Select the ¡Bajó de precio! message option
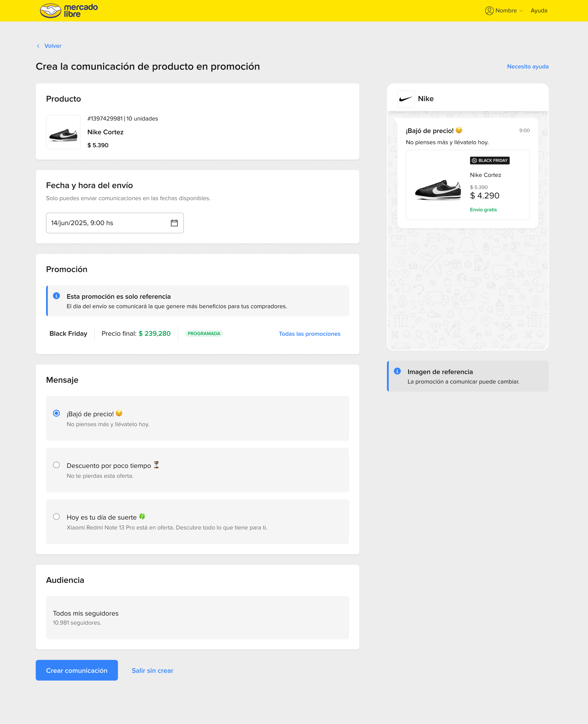This screenshot has width=588, height=724. click(x=56, y=413)
